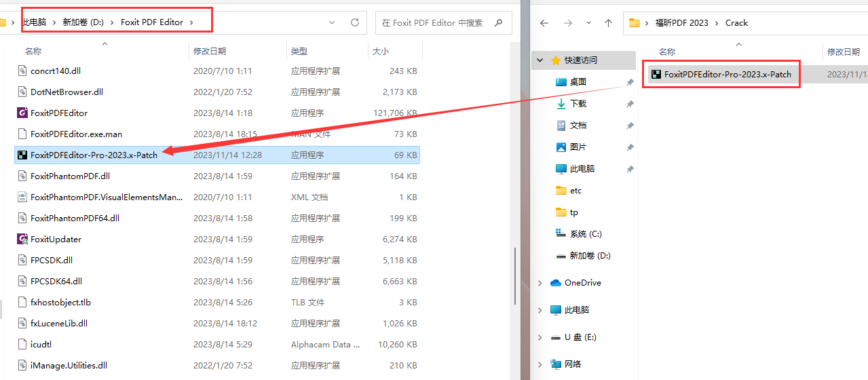Screen dimensions: 868x380
Task: Open Downloads (下载) in quick access
Action: point(578,103)
